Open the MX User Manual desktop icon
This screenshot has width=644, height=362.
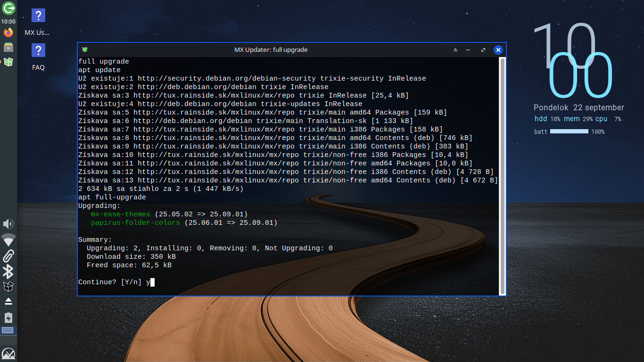tap(38, 21)
